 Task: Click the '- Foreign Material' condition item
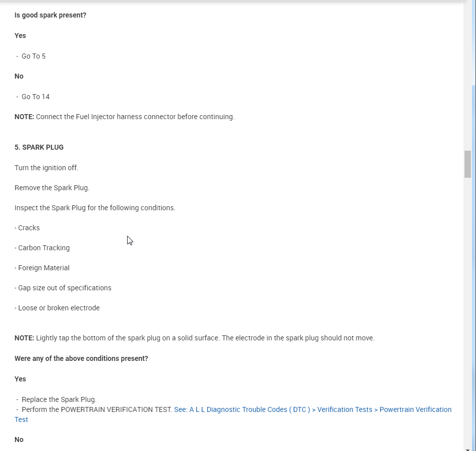point(42,268)
